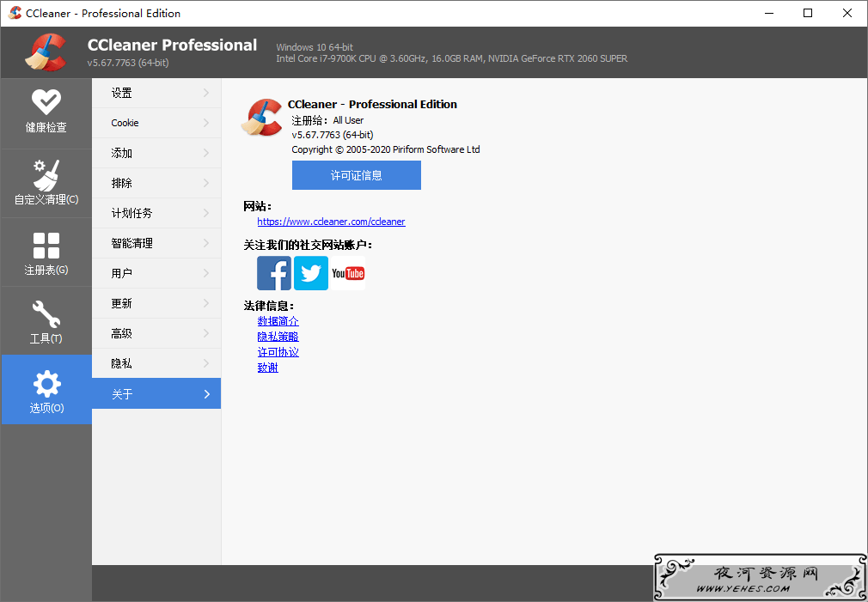Click the CCleaner logo in header

pyautogui.click(x=46, y=52)
